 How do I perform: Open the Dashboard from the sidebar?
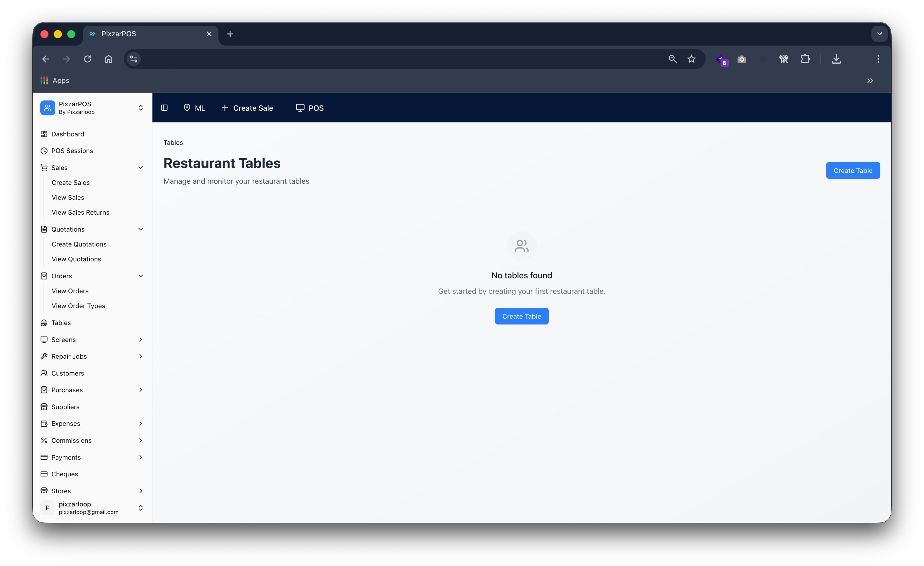(67, 134)
